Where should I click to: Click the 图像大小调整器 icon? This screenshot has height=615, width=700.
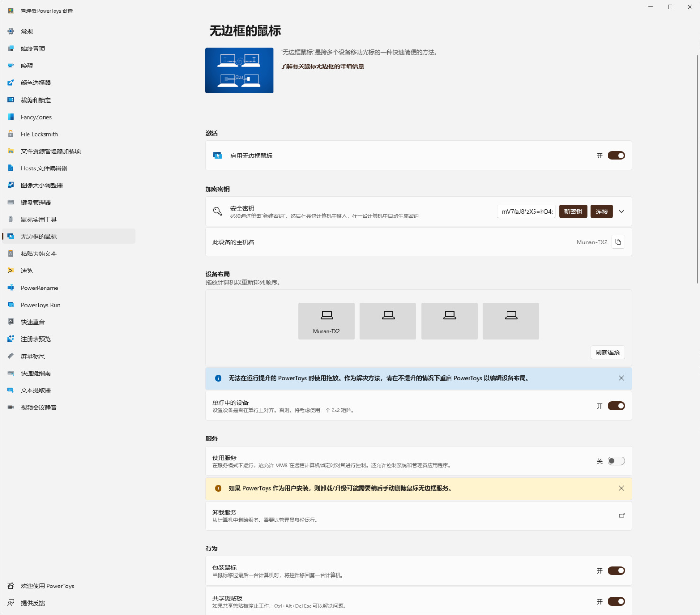pyautogui.click(x=10, y=185)
